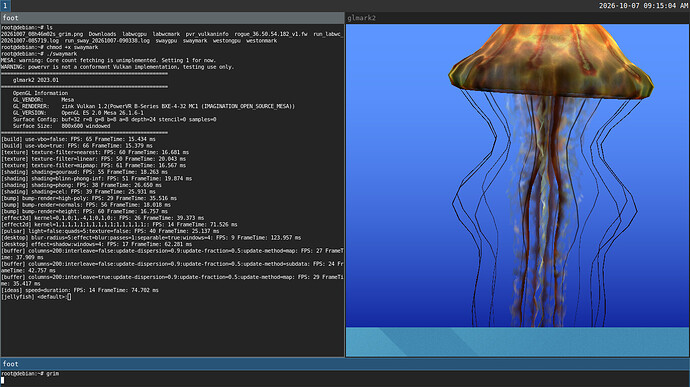This screenshot has height=387, width=690.
Task: Click the '[desktop] blur-radius=5' result line
Action: click(x=151, y=238)
